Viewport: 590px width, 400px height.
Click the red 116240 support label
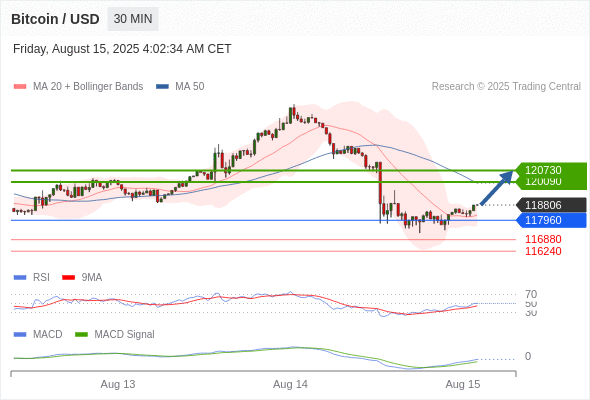pos(543,251)
